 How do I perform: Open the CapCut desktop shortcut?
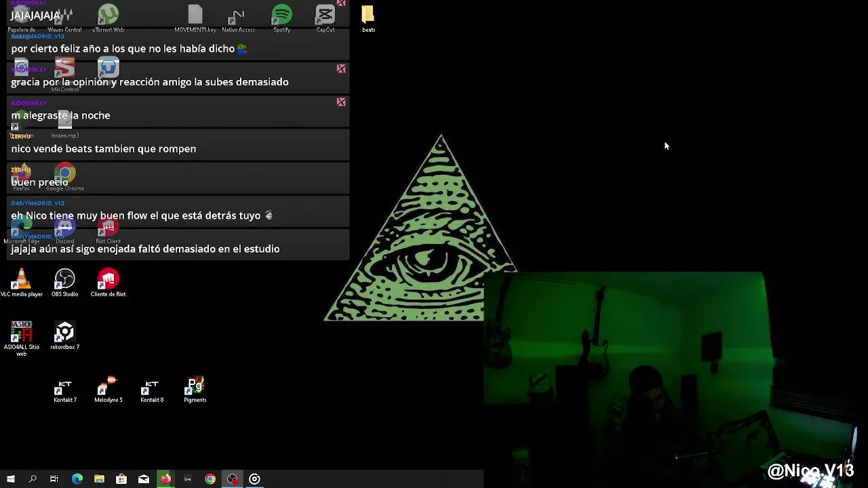point(325,18)
